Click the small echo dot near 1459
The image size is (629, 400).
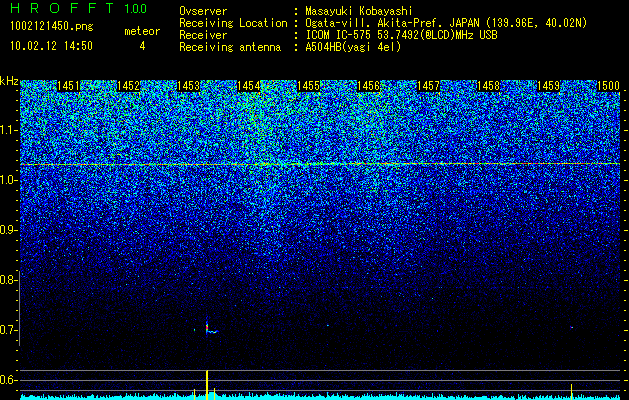click(572, 327)
